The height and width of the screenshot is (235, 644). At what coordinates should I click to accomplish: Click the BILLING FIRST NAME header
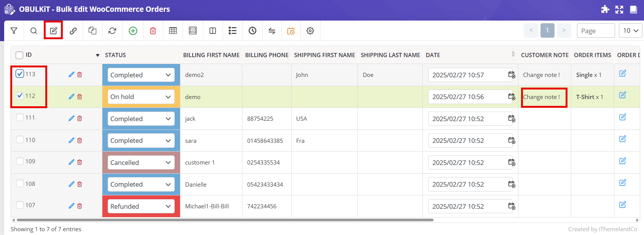(211, 55)
